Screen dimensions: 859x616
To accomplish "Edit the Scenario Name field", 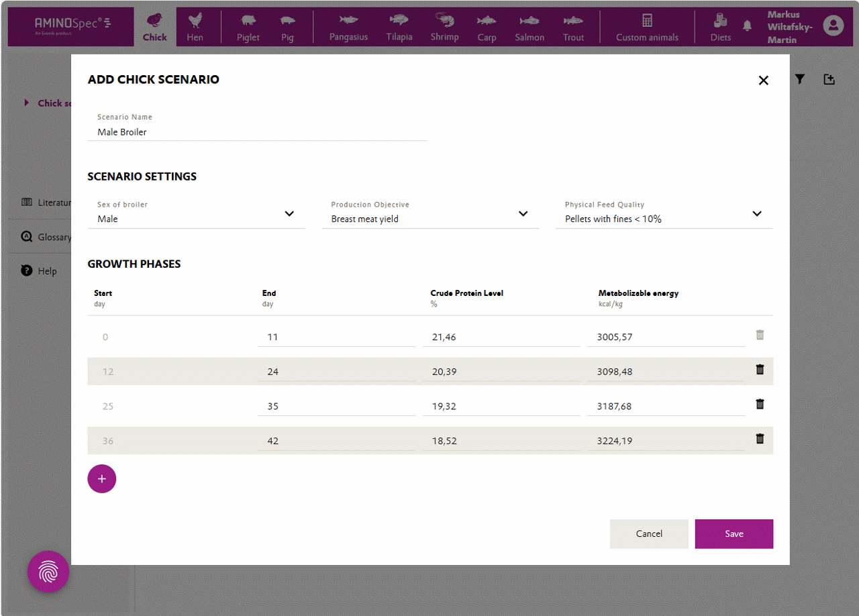I will pyautogui.click(x=257, y=132).
